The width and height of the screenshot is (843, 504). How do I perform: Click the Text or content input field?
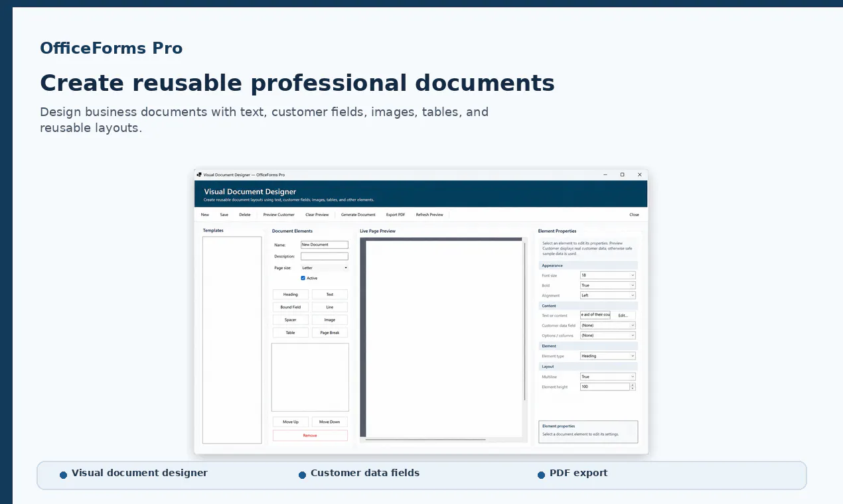pyautogui.click(x=595, y=315)
